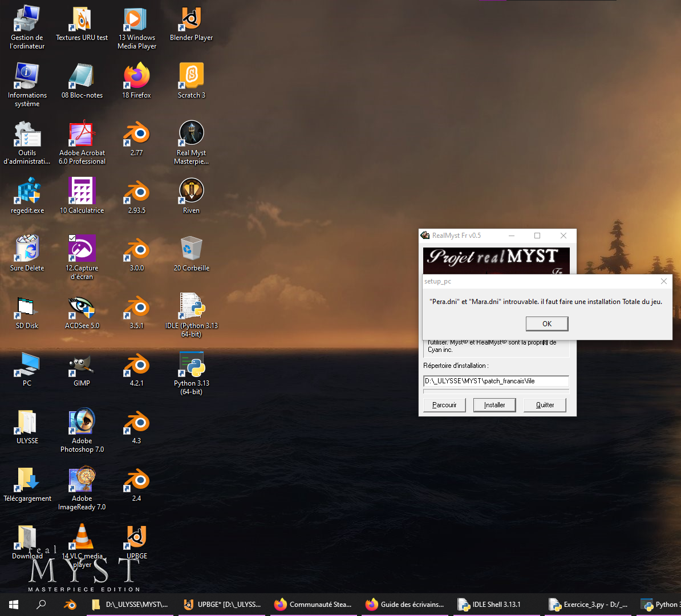Select the ACDSee 5.0 desktop icon

coord(82,312)
